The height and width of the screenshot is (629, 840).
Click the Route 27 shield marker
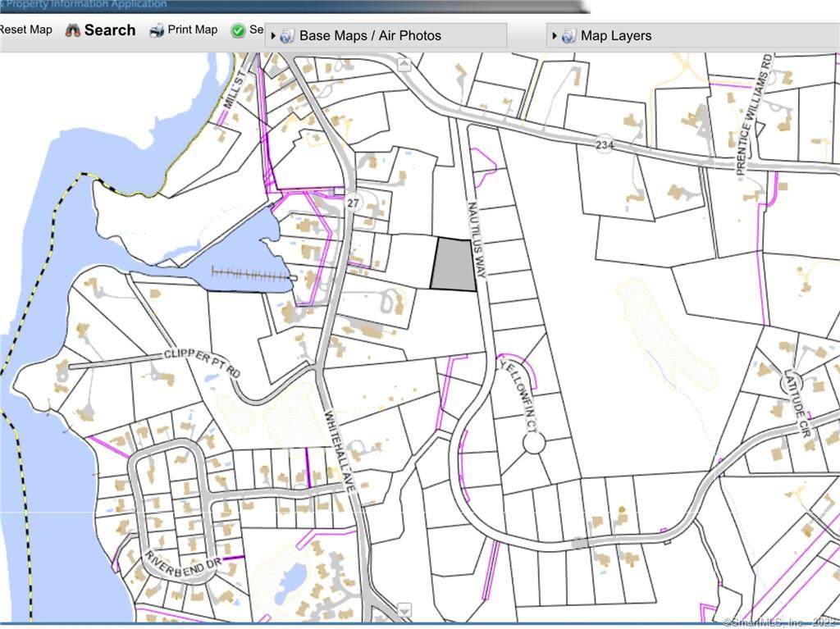[353, 203]
